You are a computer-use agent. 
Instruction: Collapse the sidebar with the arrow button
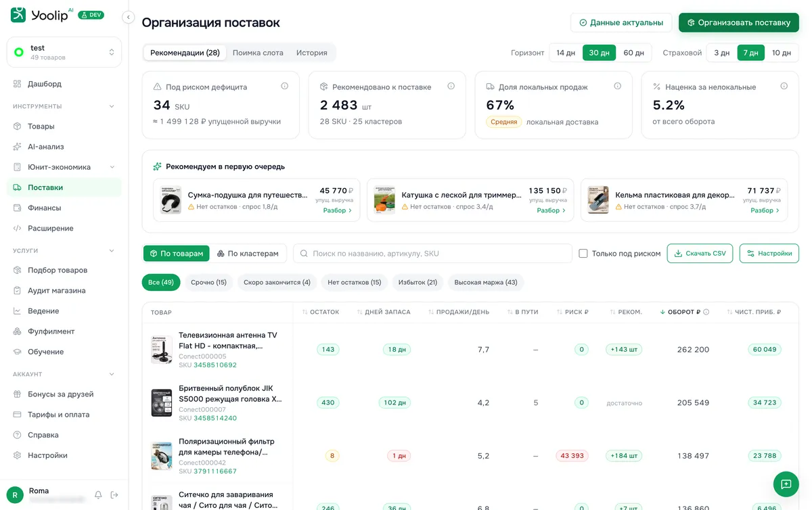click(x=129, y=18)
